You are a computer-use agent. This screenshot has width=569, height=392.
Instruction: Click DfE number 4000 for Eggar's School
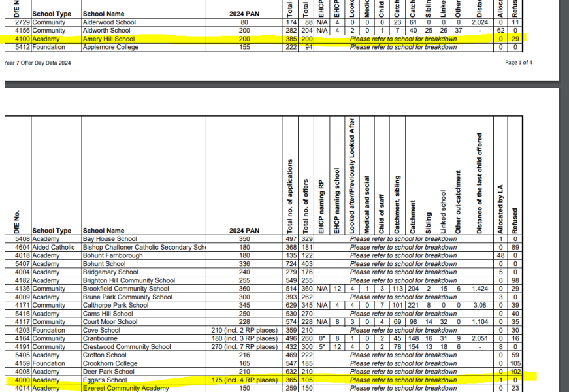click(22, 380)
